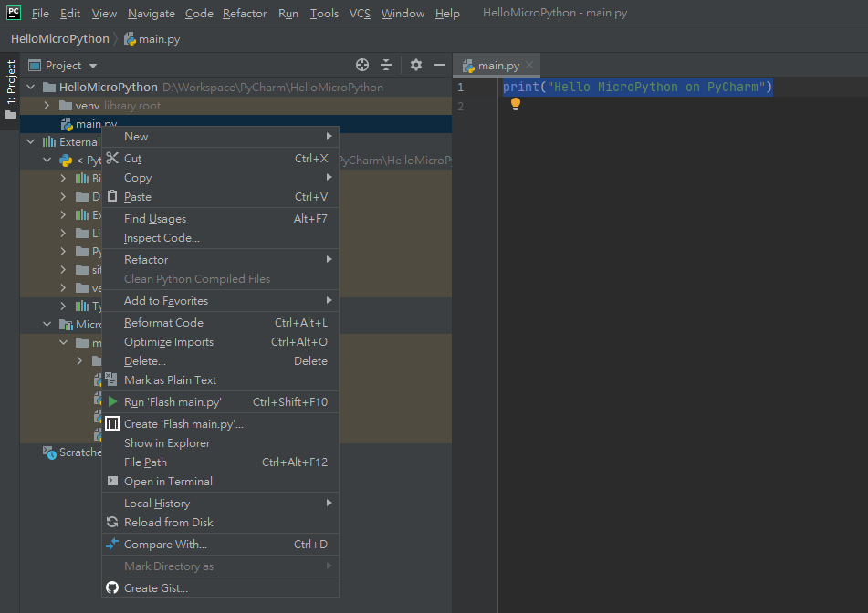Click the Python interpreter icon in tree
Screen dimensions: 868x613
tap(66, 161)
